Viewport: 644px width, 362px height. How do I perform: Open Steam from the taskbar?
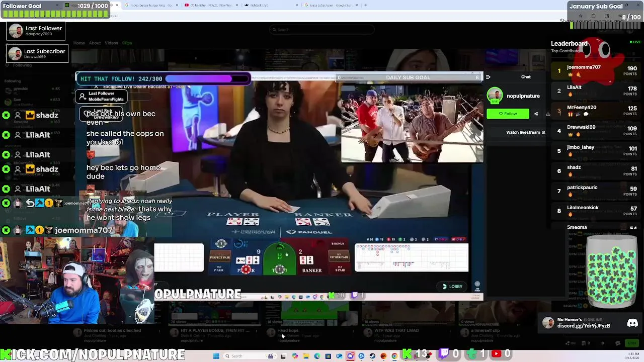tap(372, 356)
